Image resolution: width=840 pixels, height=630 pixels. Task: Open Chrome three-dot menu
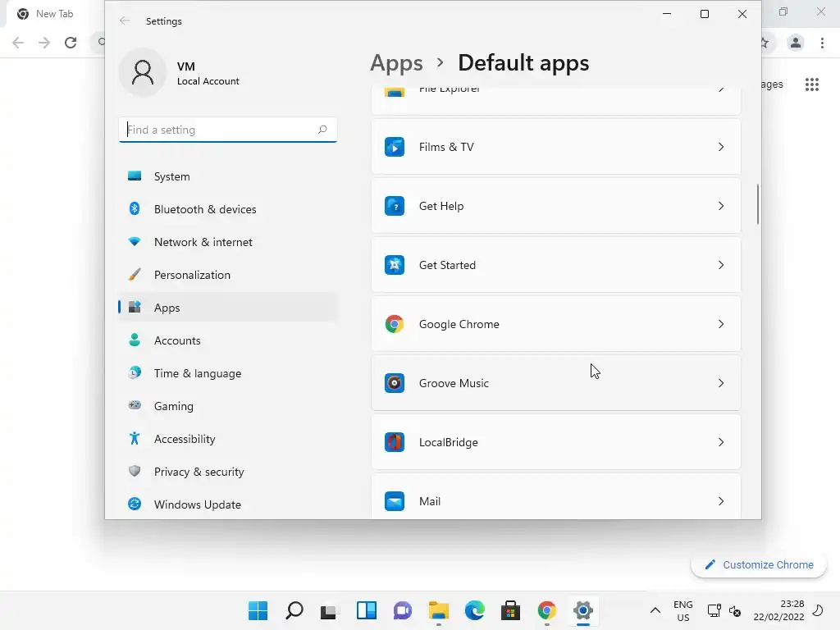[822, 43]
